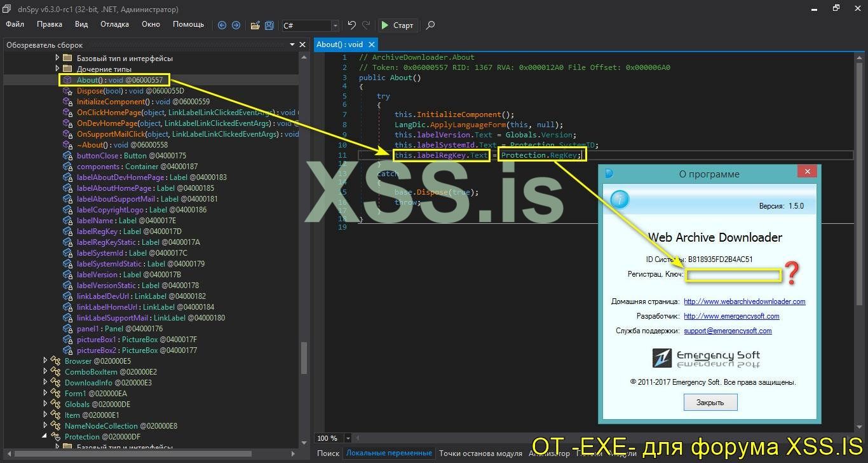
Task: Open the Вид menu
Action: pyautogui.click(x=81, y=24)
